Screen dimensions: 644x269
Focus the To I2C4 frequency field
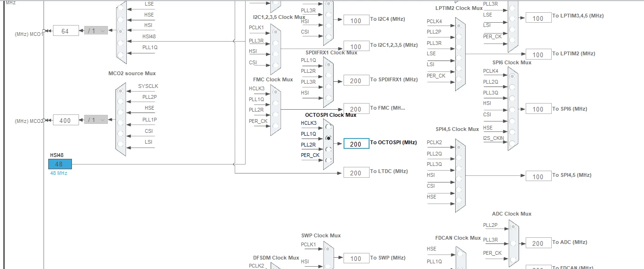pos(356,20)
